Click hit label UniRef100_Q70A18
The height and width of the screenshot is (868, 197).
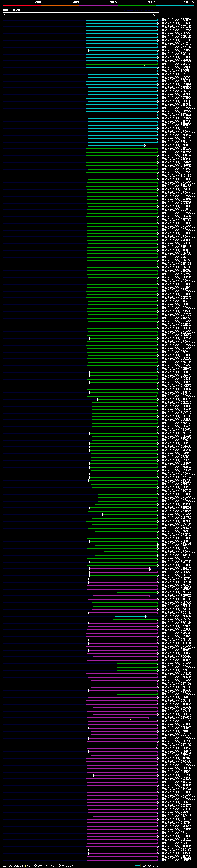point(177,145)
